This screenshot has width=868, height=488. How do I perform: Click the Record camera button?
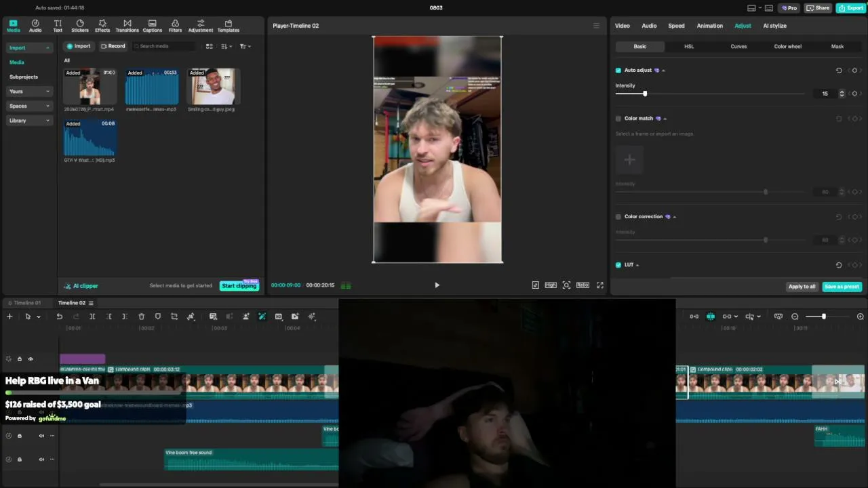click(x=113, y=46)
